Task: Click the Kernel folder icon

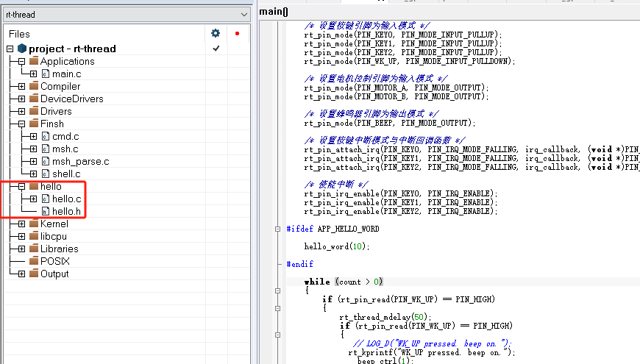Action: [34, 224]
